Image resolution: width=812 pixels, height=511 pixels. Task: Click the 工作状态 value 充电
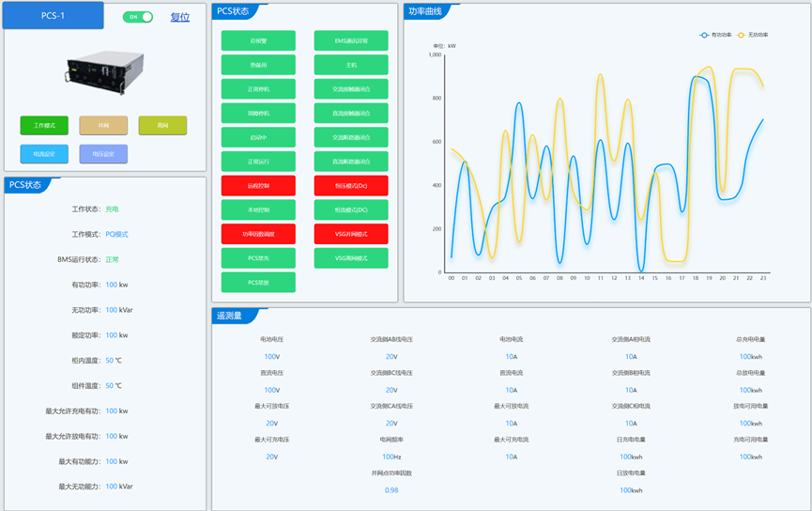click(x=112, y=209)
